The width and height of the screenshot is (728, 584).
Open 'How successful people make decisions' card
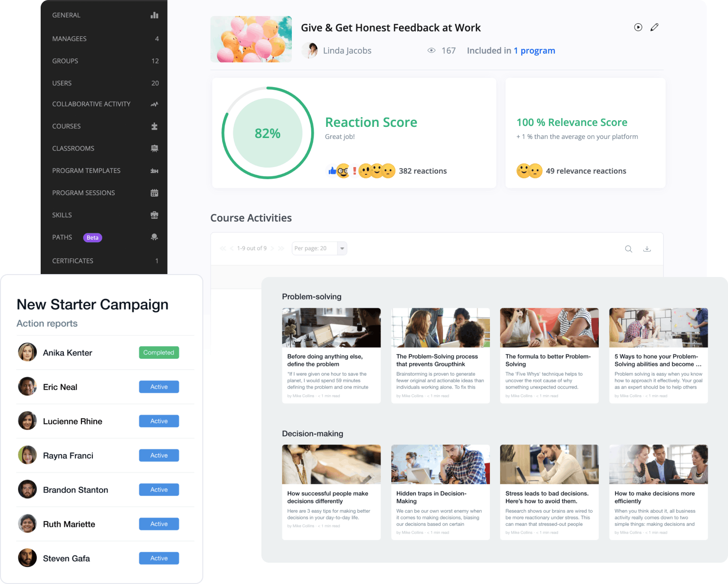pyautogui.click(x=332, y=492)
